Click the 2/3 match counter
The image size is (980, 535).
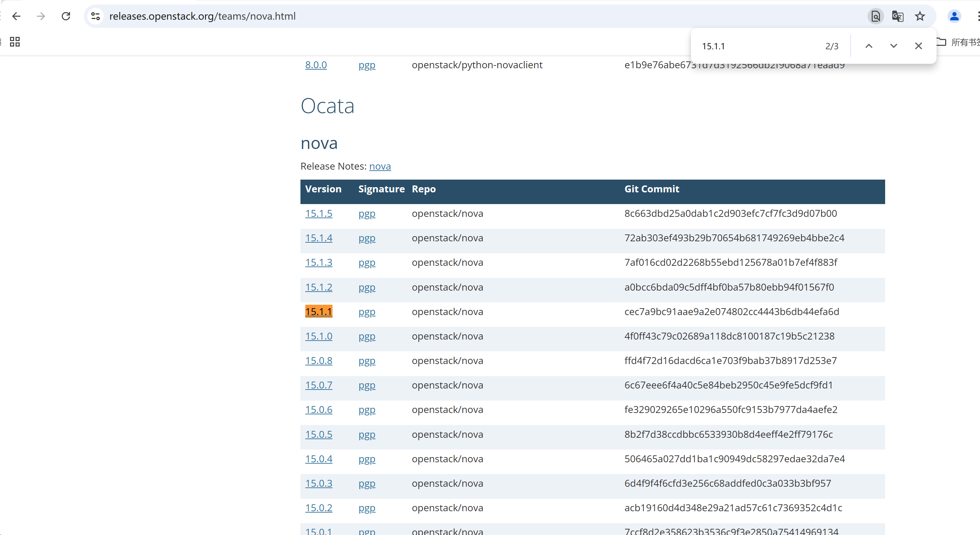(x=832, y=47)
